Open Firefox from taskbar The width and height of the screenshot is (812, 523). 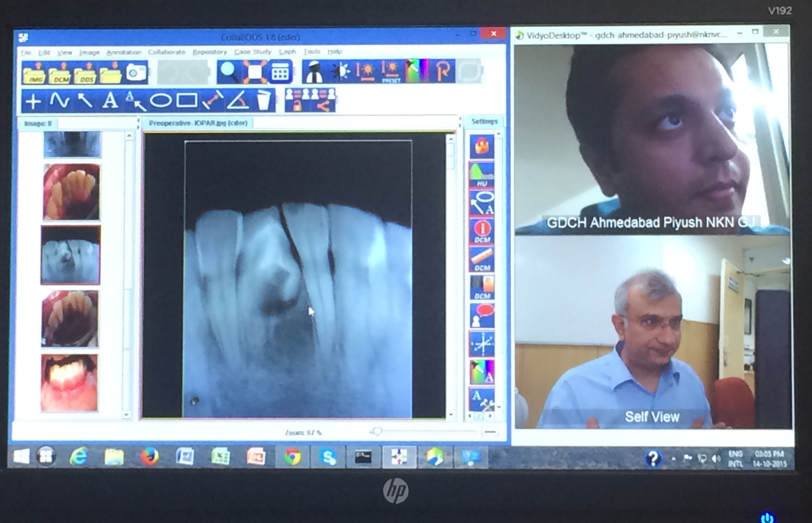150,457
